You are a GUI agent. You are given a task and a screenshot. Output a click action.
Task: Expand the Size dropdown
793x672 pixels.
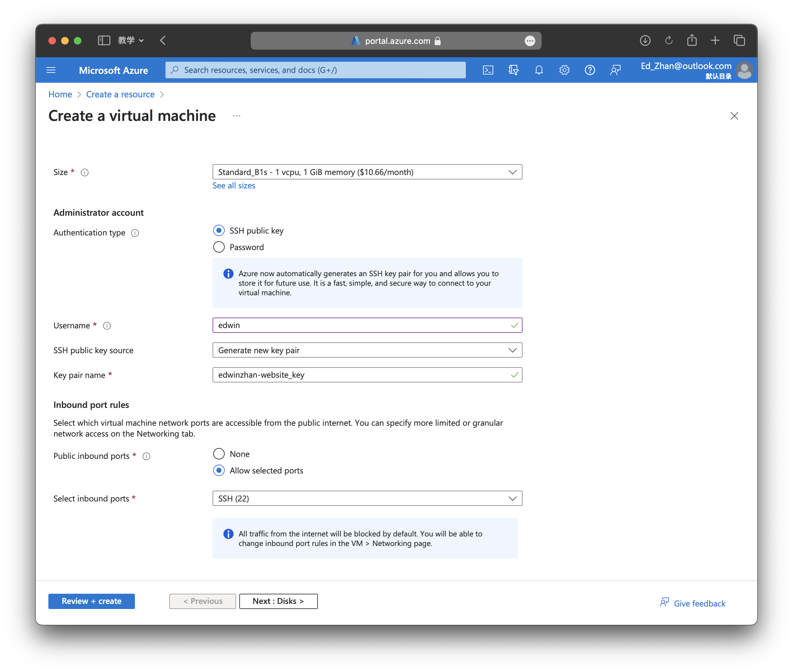(367, 172)
